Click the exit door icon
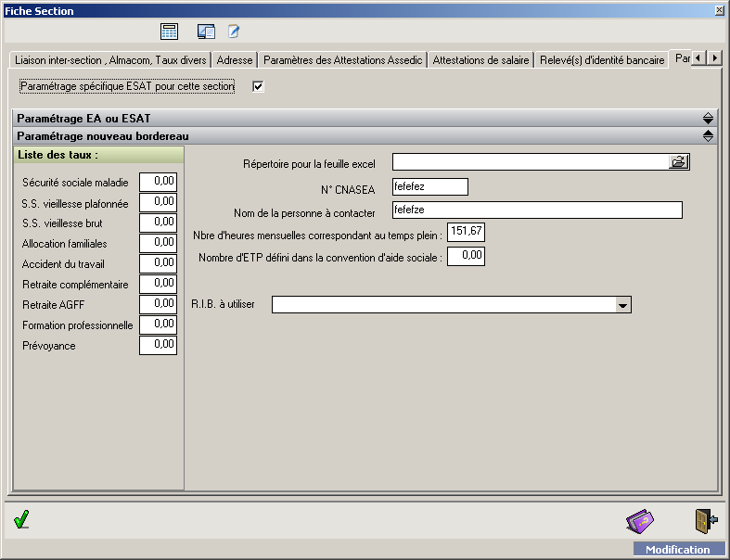 click(706, 521)
